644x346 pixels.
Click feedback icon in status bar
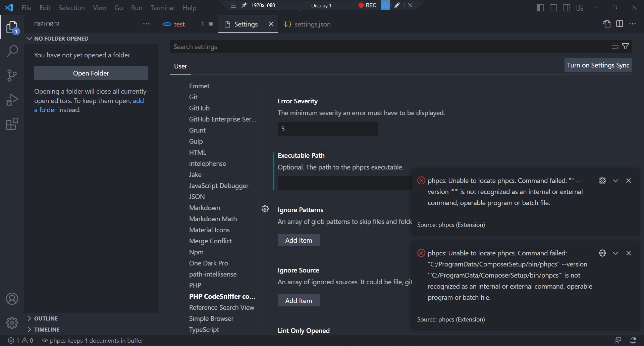coord(618,340)
